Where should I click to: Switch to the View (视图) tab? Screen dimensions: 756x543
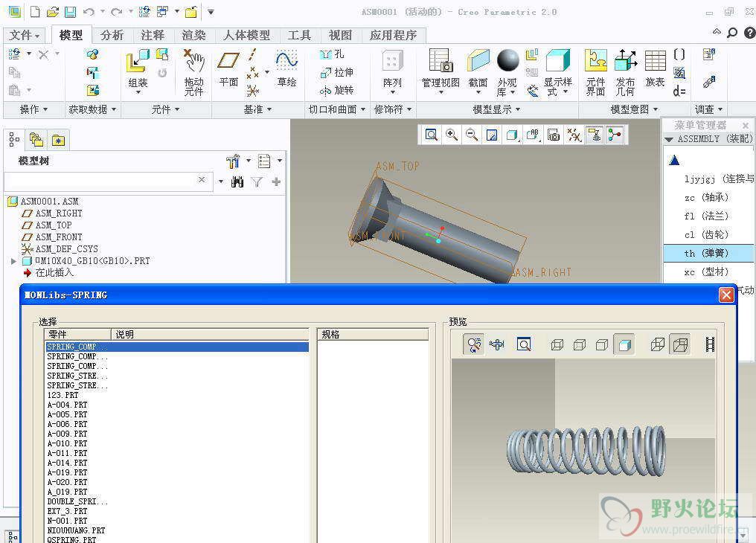tap(340, 35)
